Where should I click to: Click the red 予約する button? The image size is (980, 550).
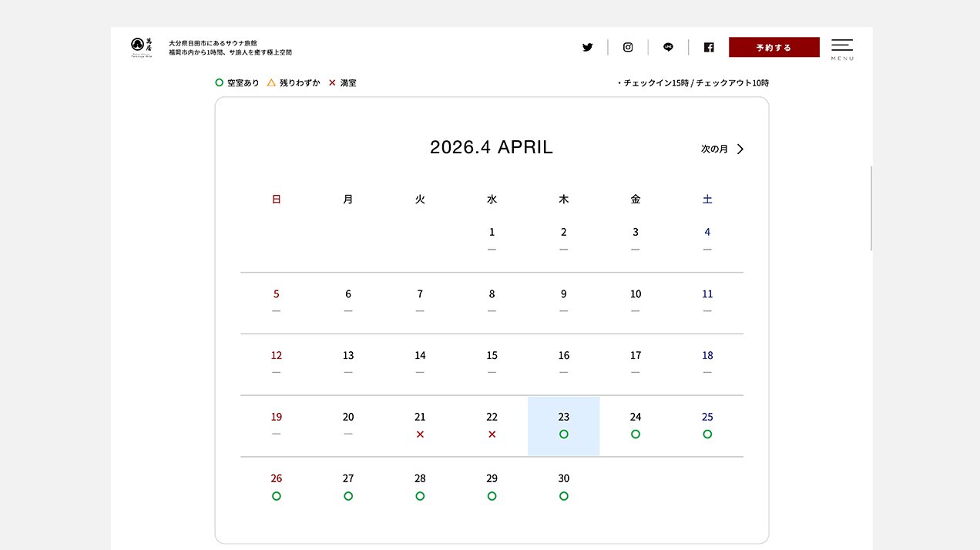(774, 47)
